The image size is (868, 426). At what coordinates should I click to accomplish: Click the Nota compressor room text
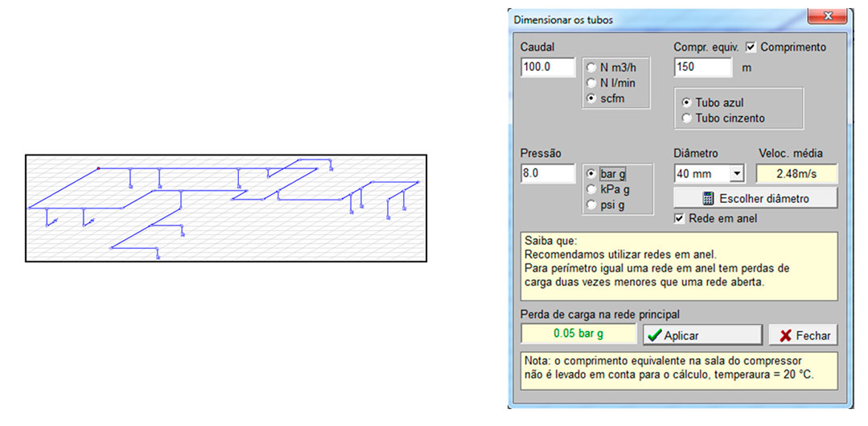[679, 370]
